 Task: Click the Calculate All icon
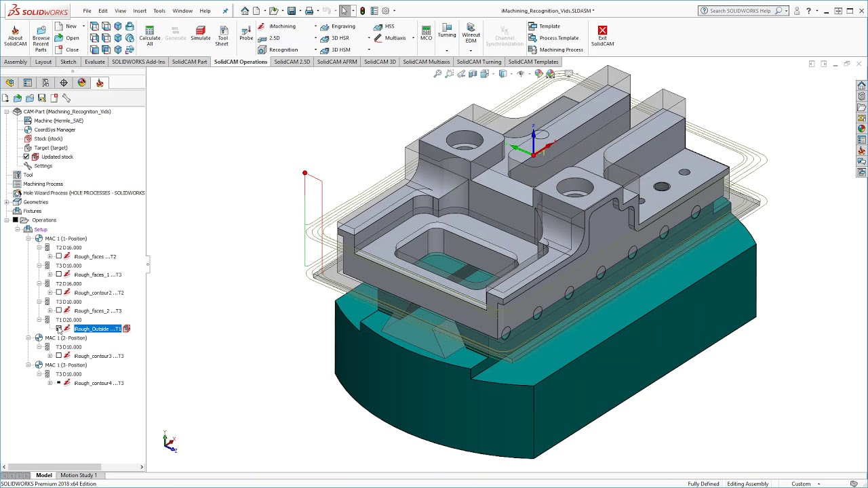tap(149, 37)
